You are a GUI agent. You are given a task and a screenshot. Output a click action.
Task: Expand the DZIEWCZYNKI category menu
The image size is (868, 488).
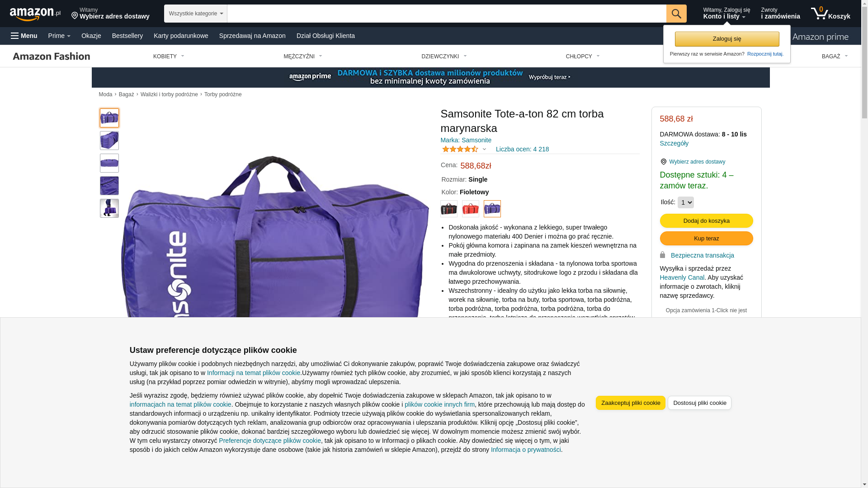click(x=444, y=56)
